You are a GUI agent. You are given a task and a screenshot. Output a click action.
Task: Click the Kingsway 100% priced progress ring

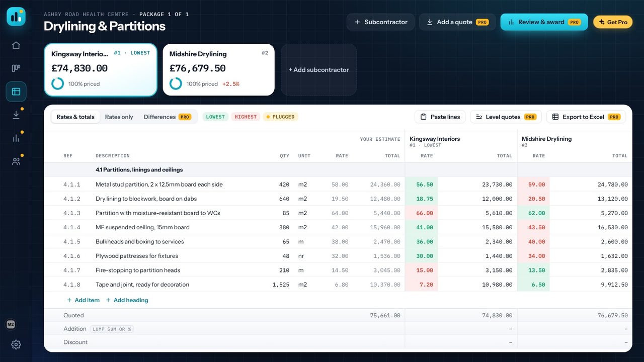pos(58,83)
